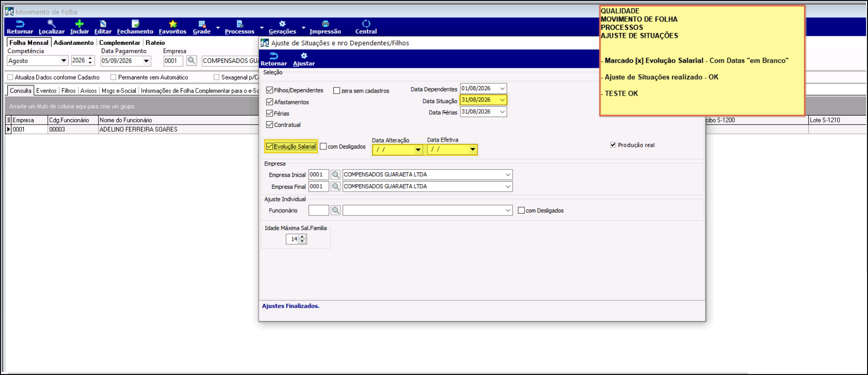The width and height of the screenshot is (868, 375).
Task: Search Empresa Inicial with magnifier icon
Action: tap(336, 175)
